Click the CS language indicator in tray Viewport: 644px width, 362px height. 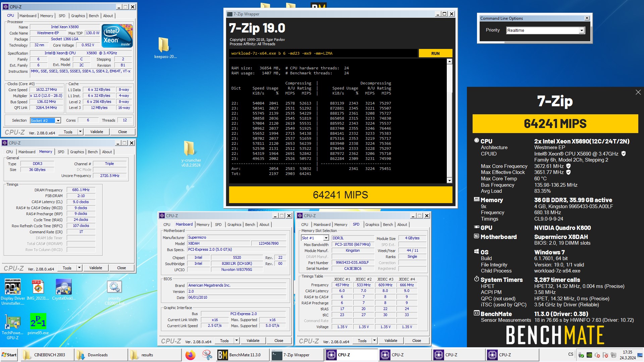pos(571,354)
